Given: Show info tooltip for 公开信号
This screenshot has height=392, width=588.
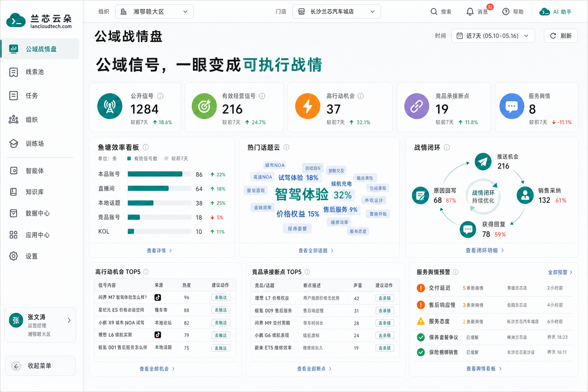Looking at the screenshot, I should (x=160, y=96).
